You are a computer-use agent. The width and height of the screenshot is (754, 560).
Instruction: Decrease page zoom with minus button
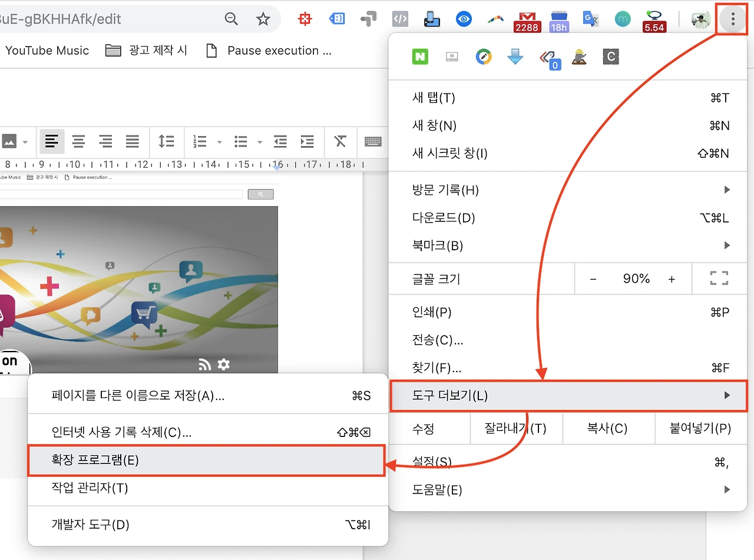coord(593,279)
